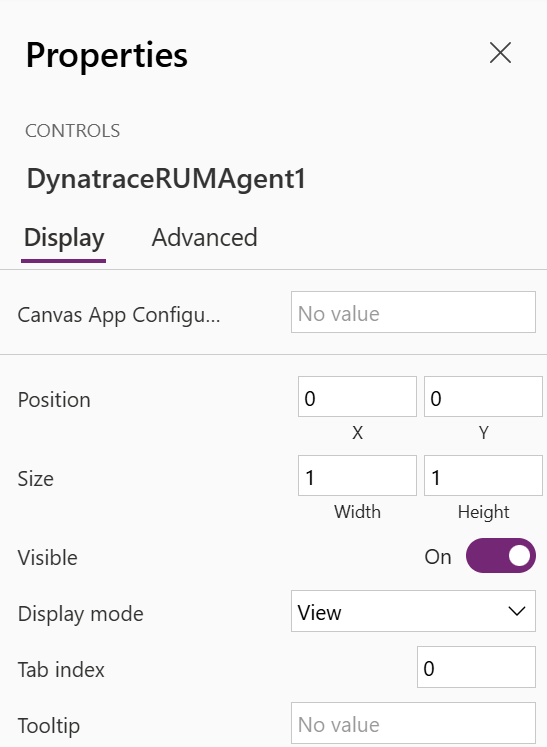547x747 pixels.
Task: Click the Canvas App Configu... property label
Action: pos(119,315)
